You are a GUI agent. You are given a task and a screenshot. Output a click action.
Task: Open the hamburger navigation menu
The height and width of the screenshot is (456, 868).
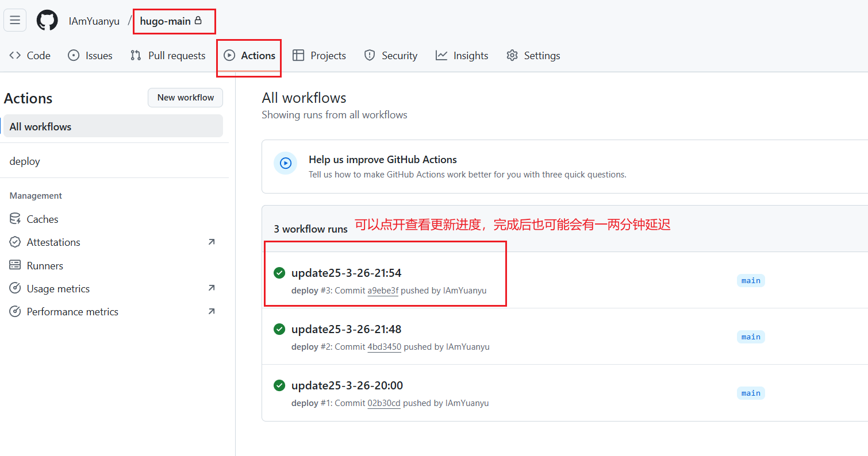(15, 21)
